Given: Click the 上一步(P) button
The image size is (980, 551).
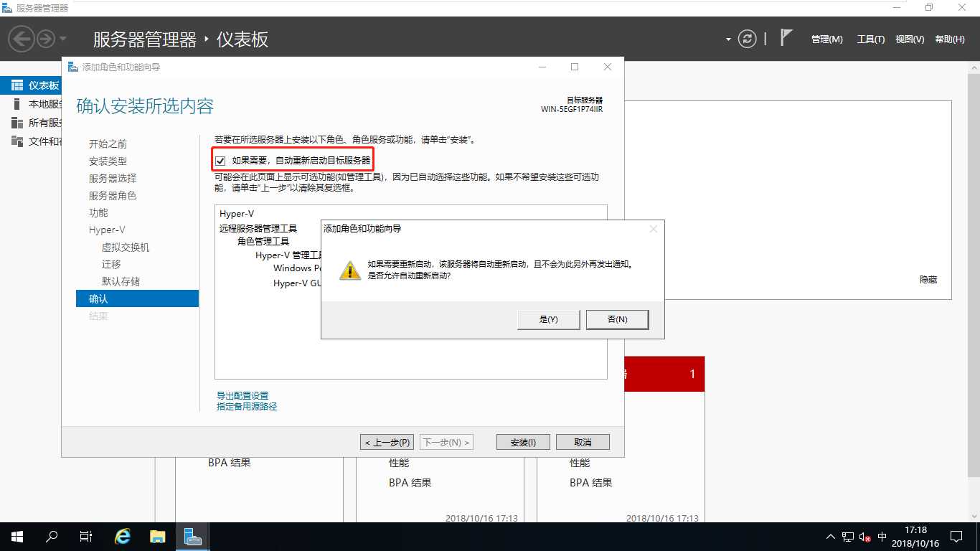Looking at the screenshot, I should (x=387, y=443).
